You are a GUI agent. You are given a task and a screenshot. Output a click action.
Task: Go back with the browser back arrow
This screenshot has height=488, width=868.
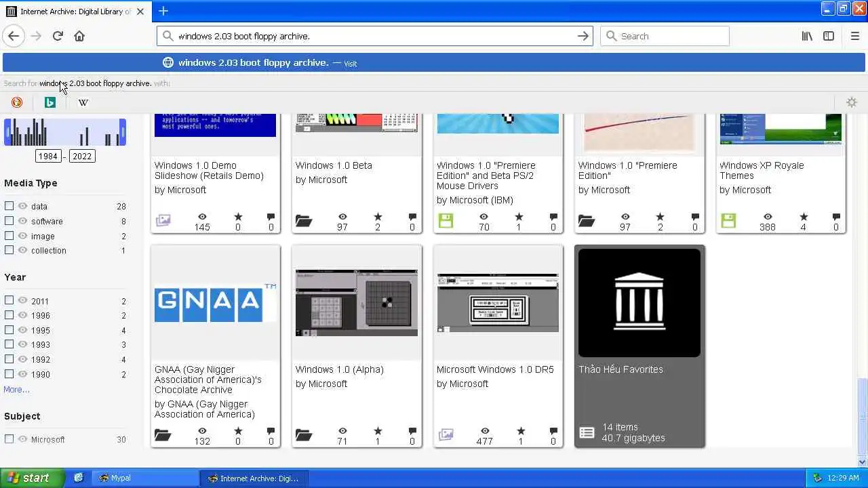14,36
